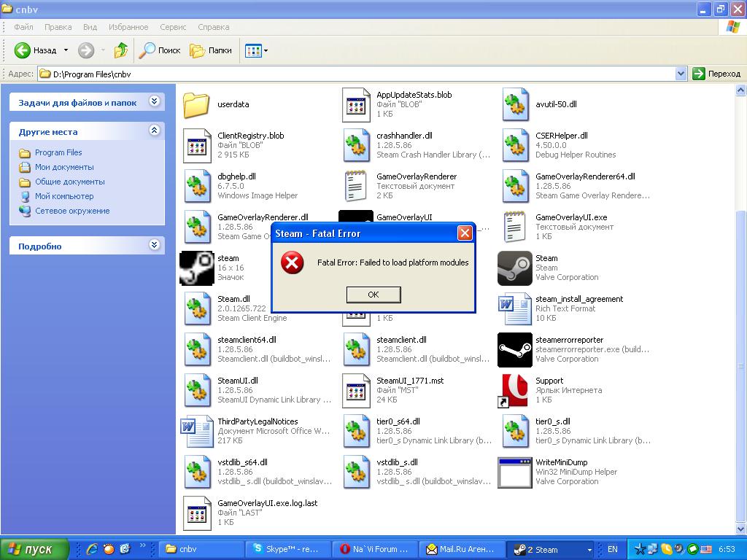Viewport: 747px width, 560px height.
Task: Select the steam_install_agreement RTF icon
Action: coord(515,309)
